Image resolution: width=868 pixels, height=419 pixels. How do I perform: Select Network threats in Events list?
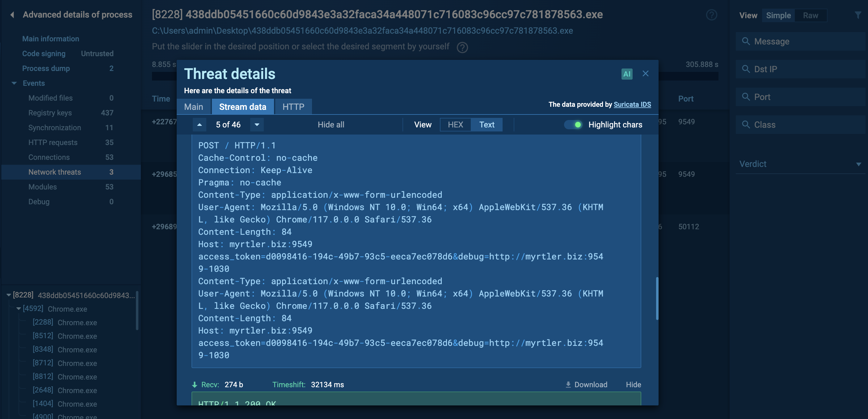coord(71,172)
